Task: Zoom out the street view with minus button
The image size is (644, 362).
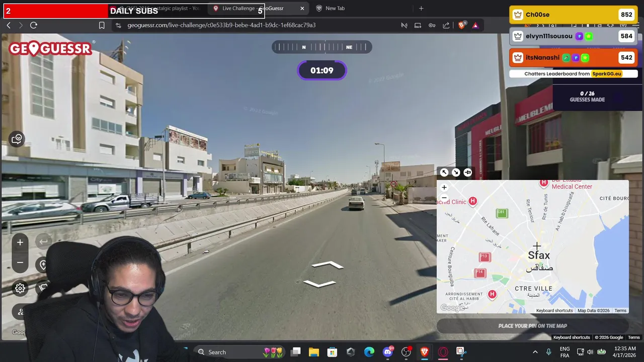Action: (x=20, y=262)
